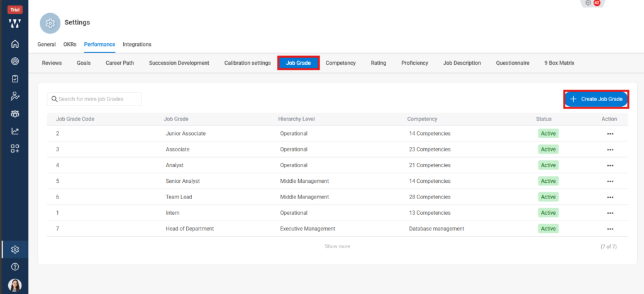644x294 pixels.
Task: Click the 'Head of Department' job grade name
Action: 190,229
